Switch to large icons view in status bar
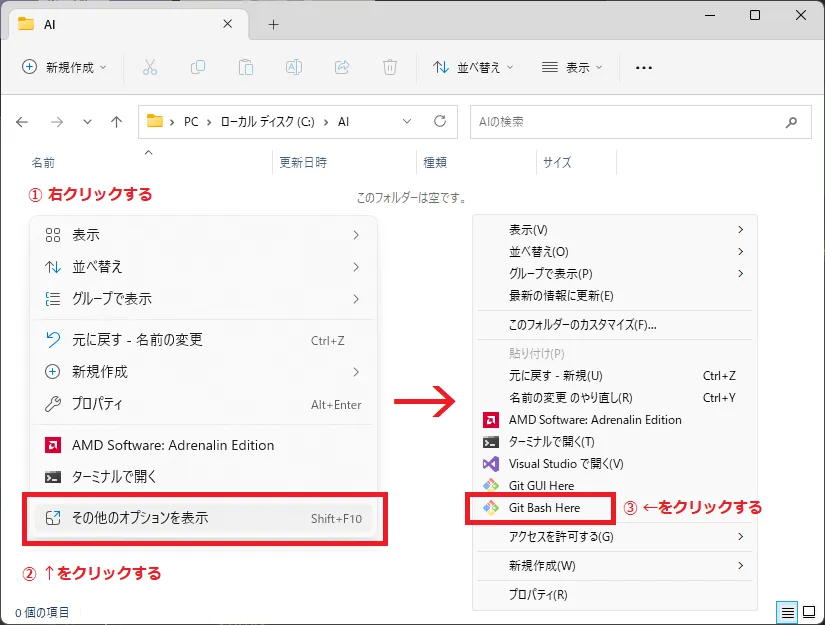The width and height of the screenshot is (825, 625). [808, 612]
